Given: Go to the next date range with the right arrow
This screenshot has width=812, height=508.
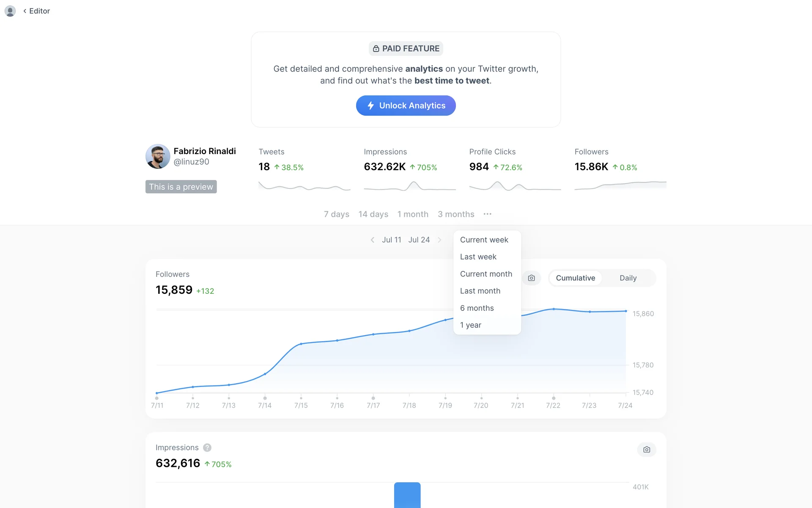Looking at the screenshot, I should pos(439,240).
